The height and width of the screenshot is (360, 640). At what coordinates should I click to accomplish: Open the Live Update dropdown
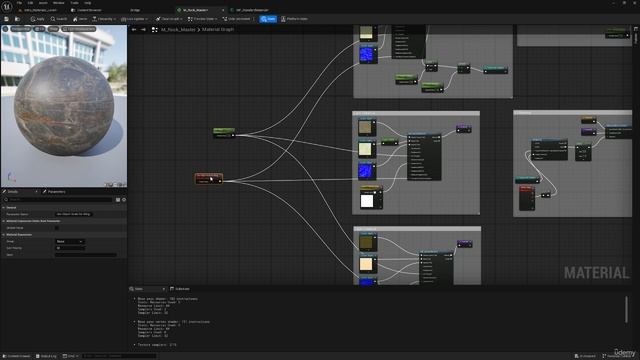tap(134, 19)
